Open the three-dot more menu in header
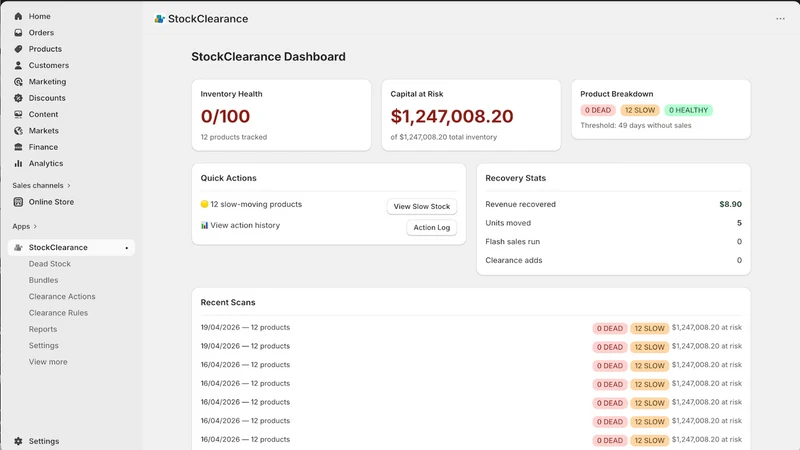Screen dimensions: 800x450 click(780, 19)
